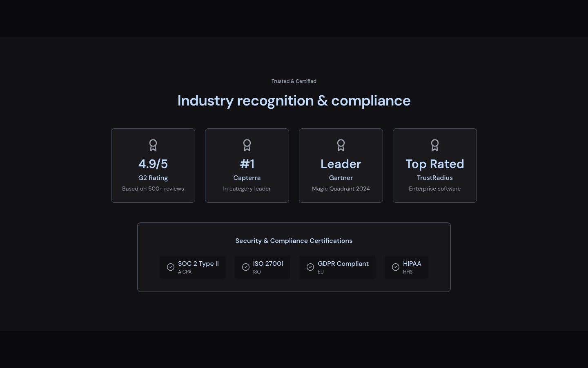Open the Gartner Leader card details
The width and height of the screenshot is (588, 368).
tap(341, 166)
